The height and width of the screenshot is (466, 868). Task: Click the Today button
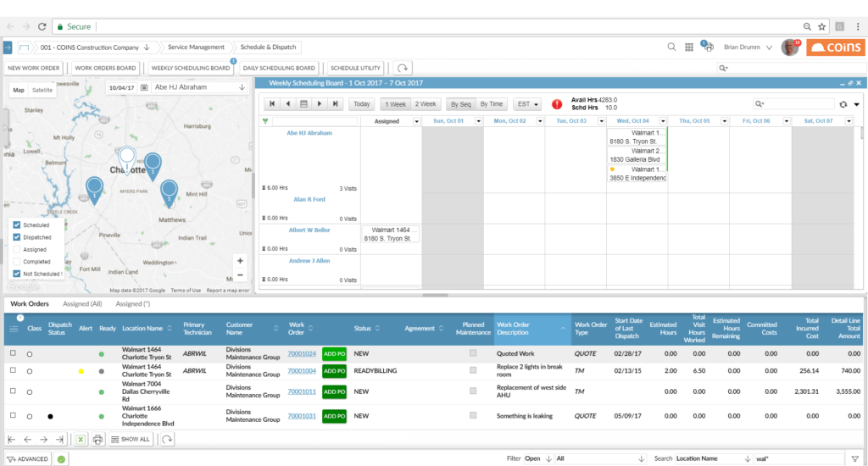[x=361, y=104]
